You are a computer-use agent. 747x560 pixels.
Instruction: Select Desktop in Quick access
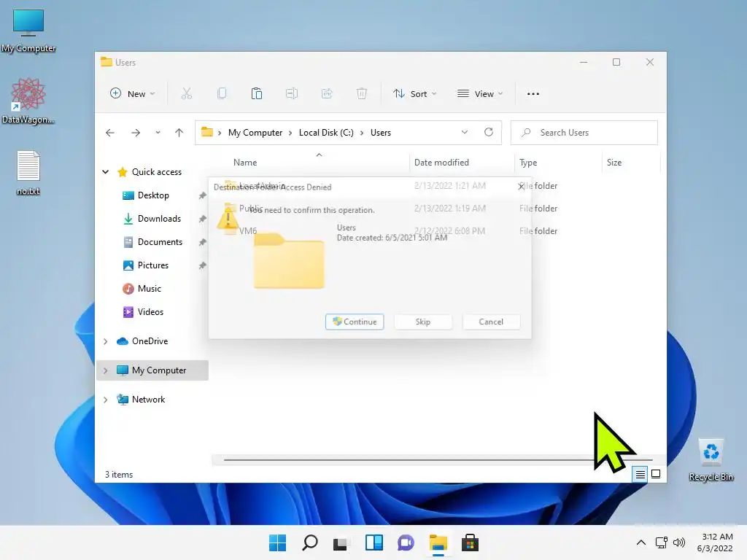click(x=153, y=195)
